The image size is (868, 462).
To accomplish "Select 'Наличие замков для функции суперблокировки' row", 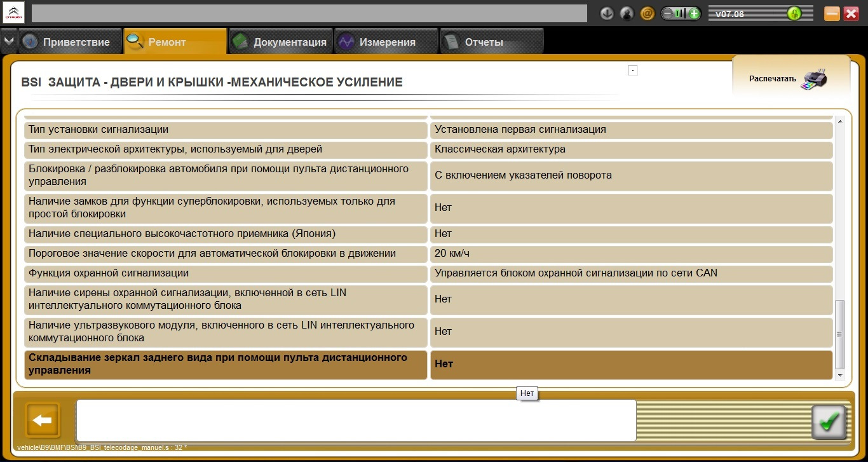I will click(226, 208).
